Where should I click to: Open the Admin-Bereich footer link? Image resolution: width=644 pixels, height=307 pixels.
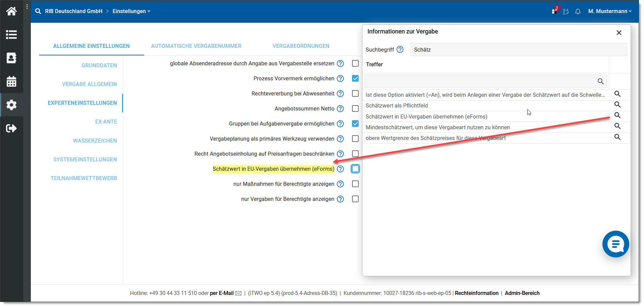coord(522,293)
